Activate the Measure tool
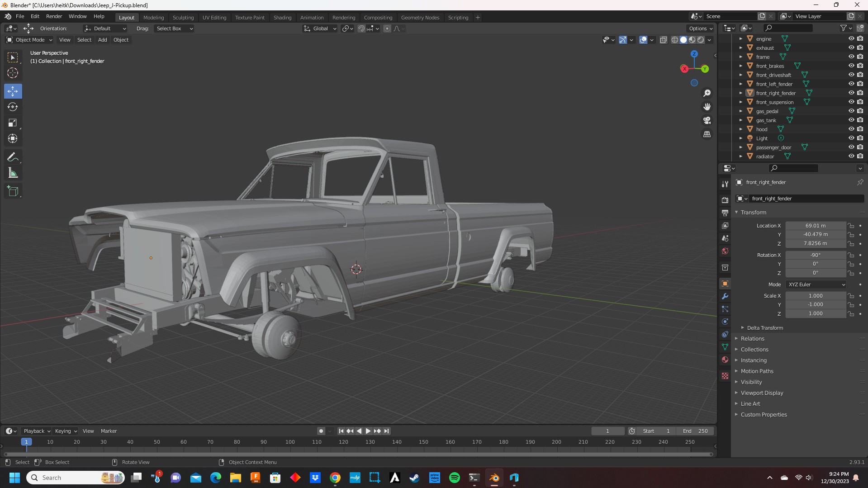 coord(13,173)
